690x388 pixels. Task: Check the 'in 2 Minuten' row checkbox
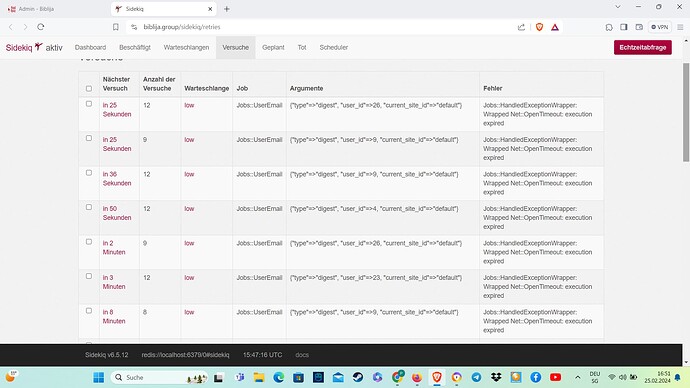tap(89, 242)
